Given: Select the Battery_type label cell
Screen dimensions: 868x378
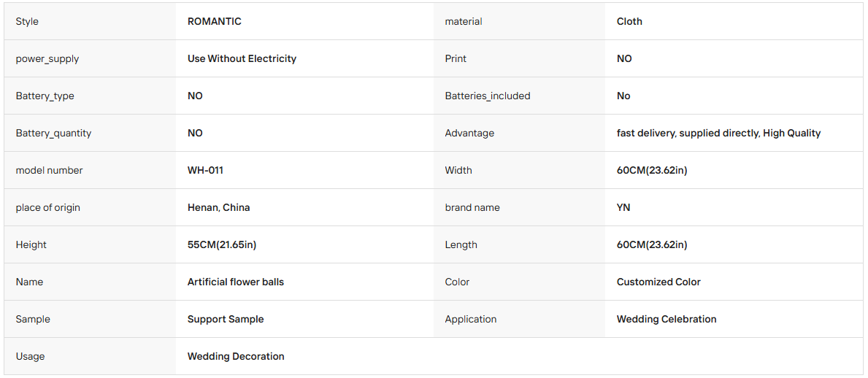Looking at the screenshot, I should 91,96.
